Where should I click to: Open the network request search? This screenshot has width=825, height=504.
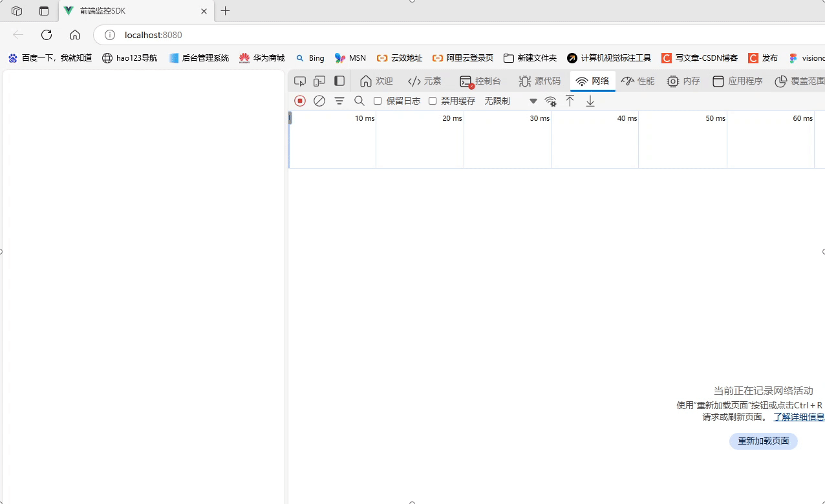[x=359, y=101]
